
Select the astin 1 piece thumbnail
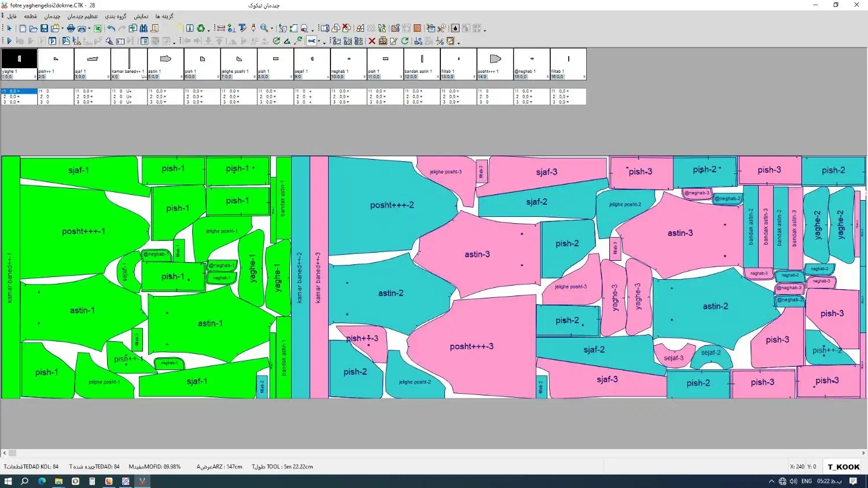pyautogui.click(x=165, y=60)
